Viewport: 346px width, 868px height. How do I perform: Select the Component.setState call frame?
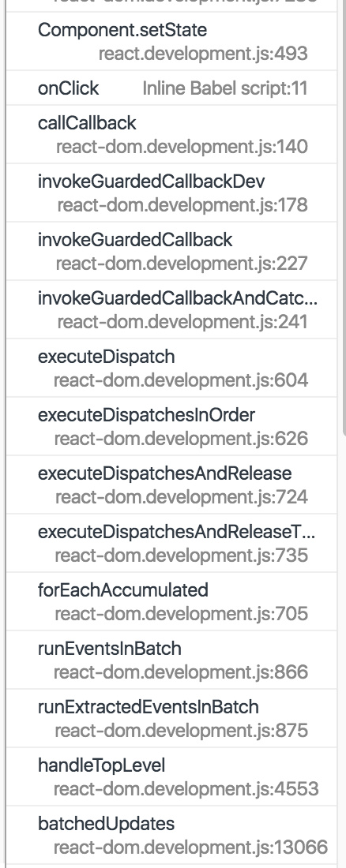click(x=171, y=41)
